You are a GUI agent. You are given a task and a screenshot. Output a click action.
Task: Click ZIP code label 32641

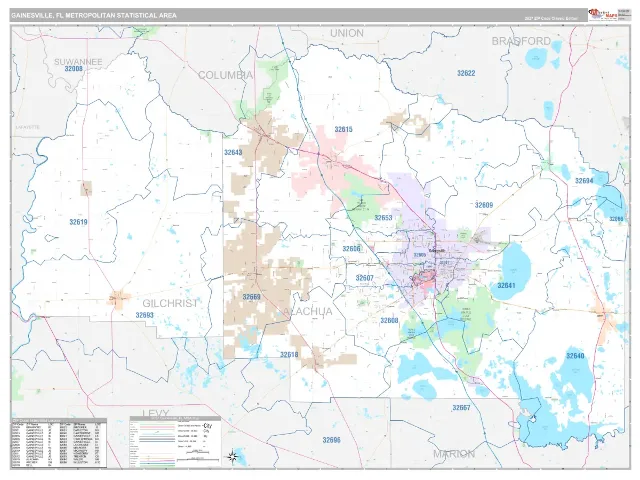[x=506, y=286]
